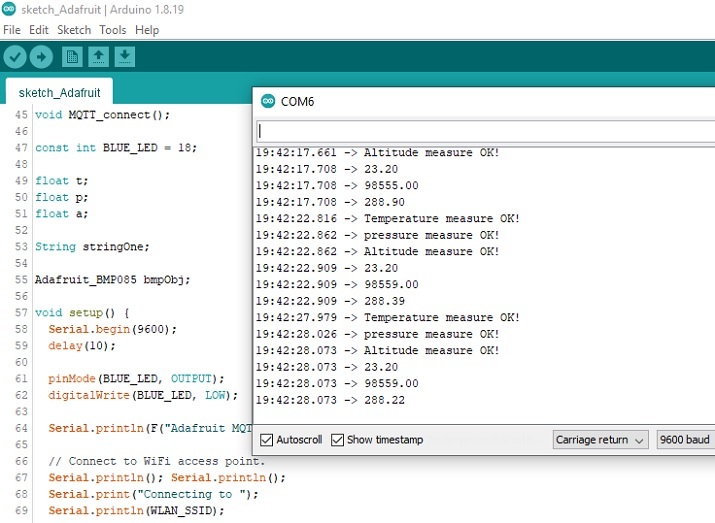Click the 23.20 reading at 19:42:28.073
This screenshot has width=715, height=523.
[381, 367]
